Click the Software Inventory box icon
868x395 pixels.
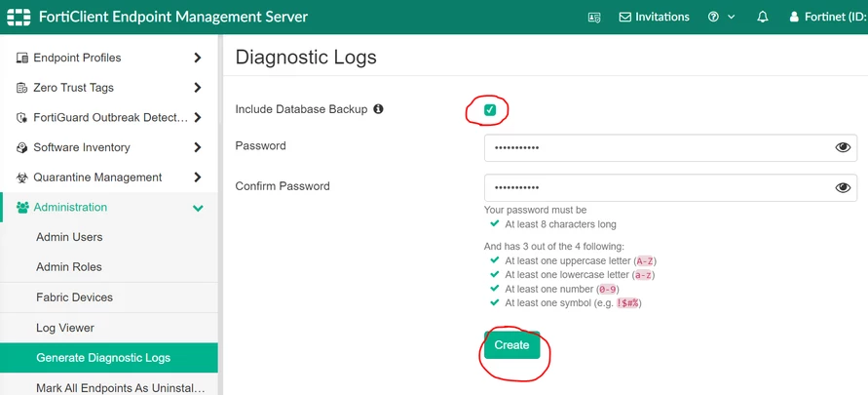pos(22,147)
